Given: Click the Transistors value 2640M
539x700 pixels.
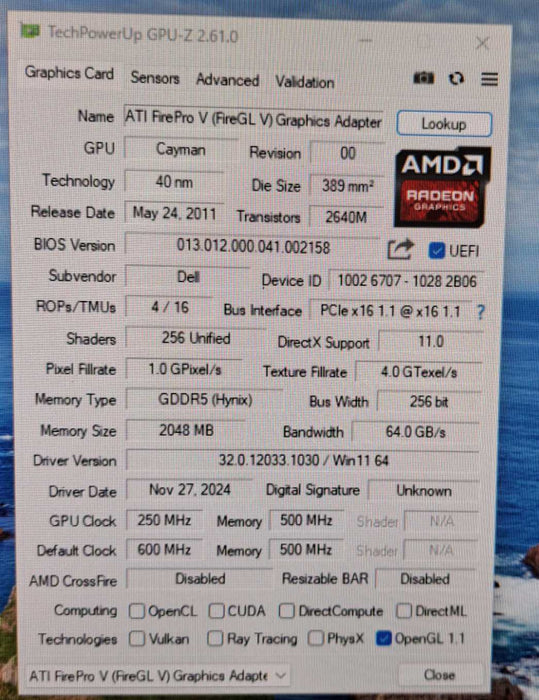Looking at the screenshot, I should (x=346, y=217).
